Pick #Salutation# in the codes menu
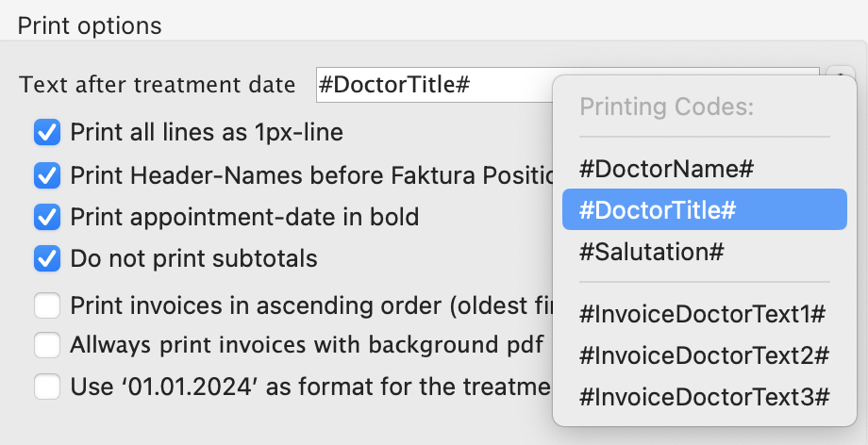This screenshot has height=445, width=868. coord(651,252)
